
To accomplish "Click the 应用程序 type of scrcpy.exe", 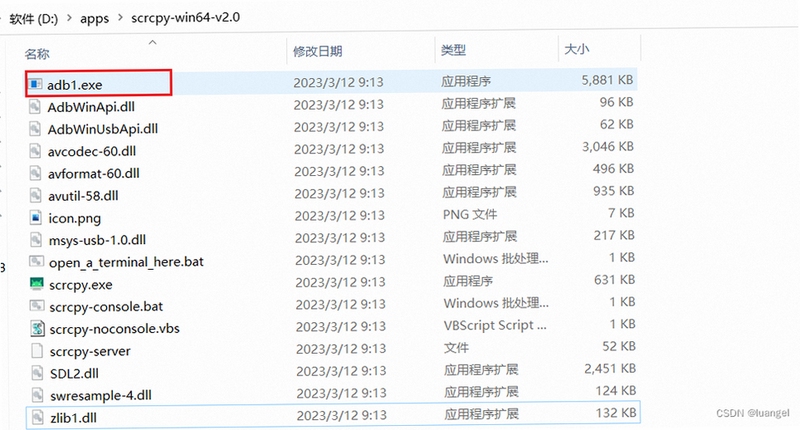I will pos(468,281).
